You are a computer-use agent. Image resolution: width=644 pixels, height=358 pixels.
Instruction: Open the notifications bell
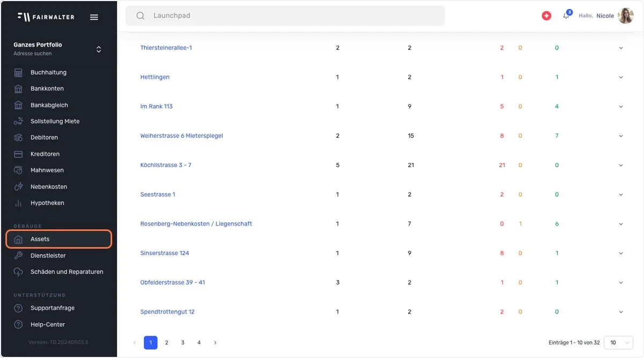point(566,16)
